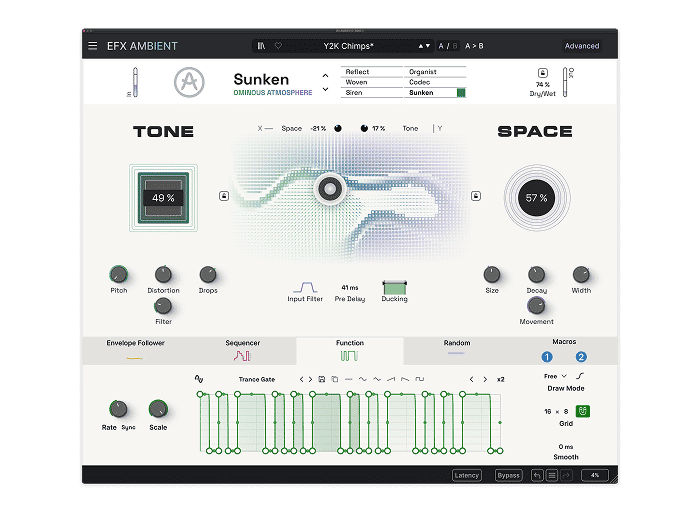700x514 pixels.
Task: Select previous function preset before Trance Gate
Action: coord(301,379)
